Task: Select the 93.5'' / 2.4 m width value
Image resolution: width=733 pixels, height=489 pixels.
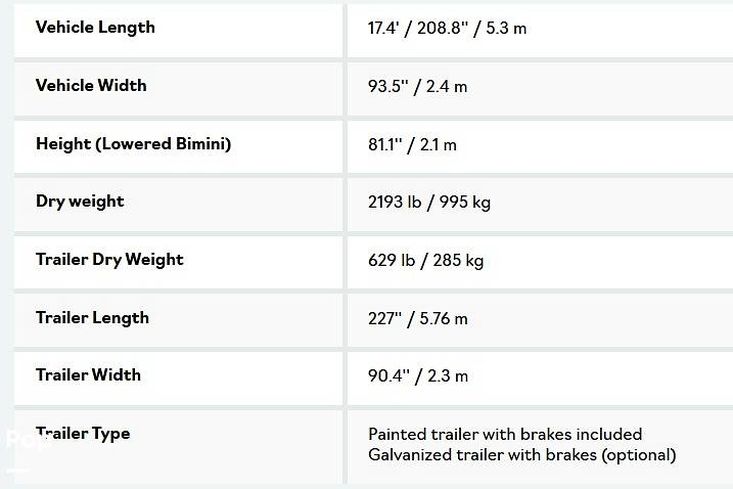Action: pyautogui.click(x=417, y=86)
